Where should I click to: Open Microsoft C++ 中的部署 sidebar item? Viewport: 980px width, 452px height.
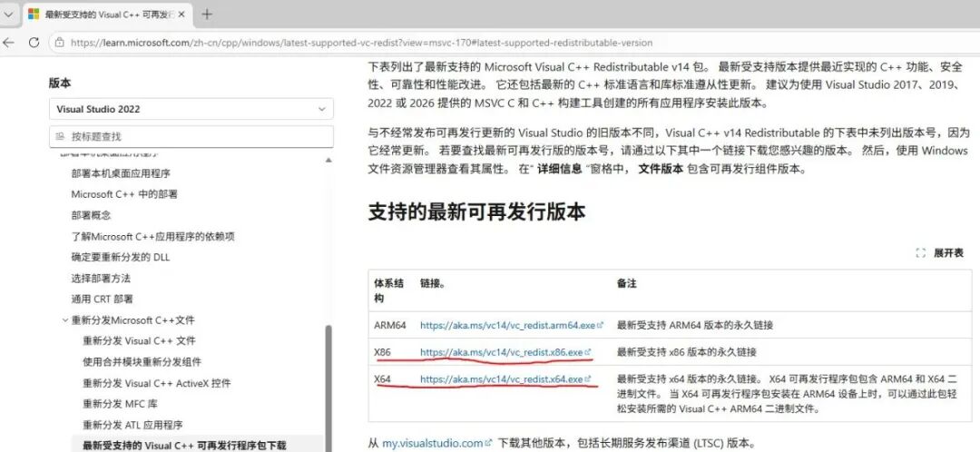point(124,194)
